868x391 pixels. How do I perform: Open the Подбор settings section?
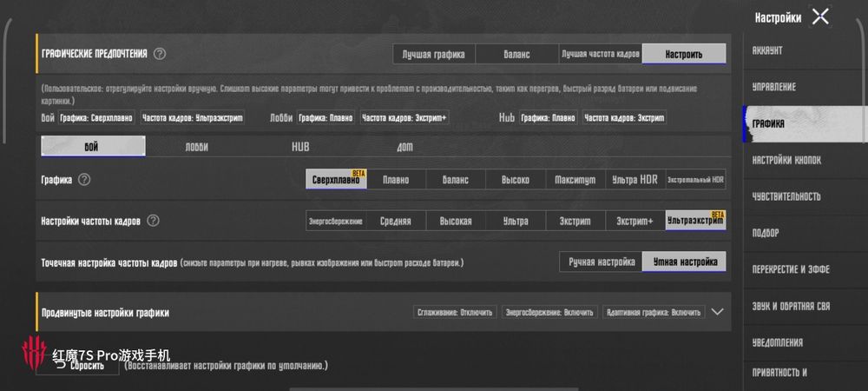tap(805, 233)
